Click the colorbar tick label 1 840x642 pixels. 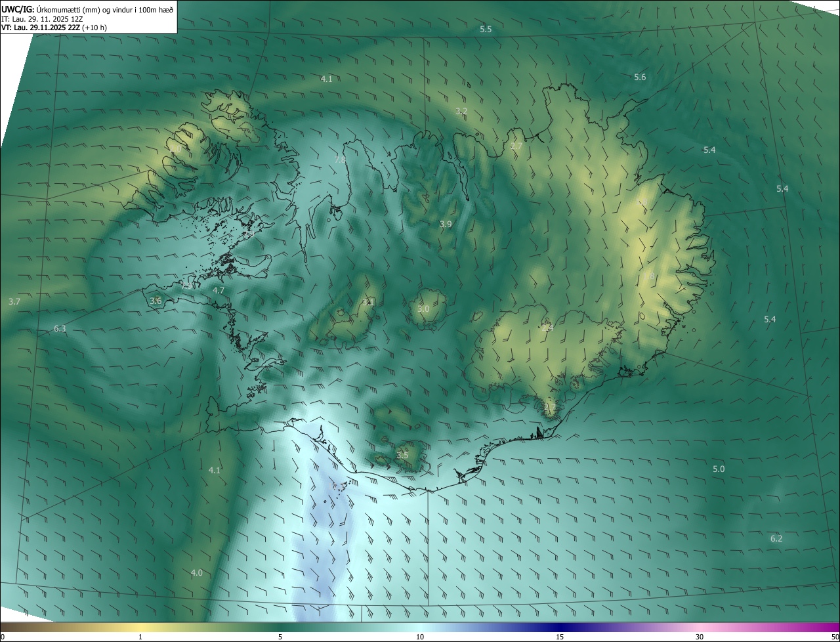pos(140,637)
